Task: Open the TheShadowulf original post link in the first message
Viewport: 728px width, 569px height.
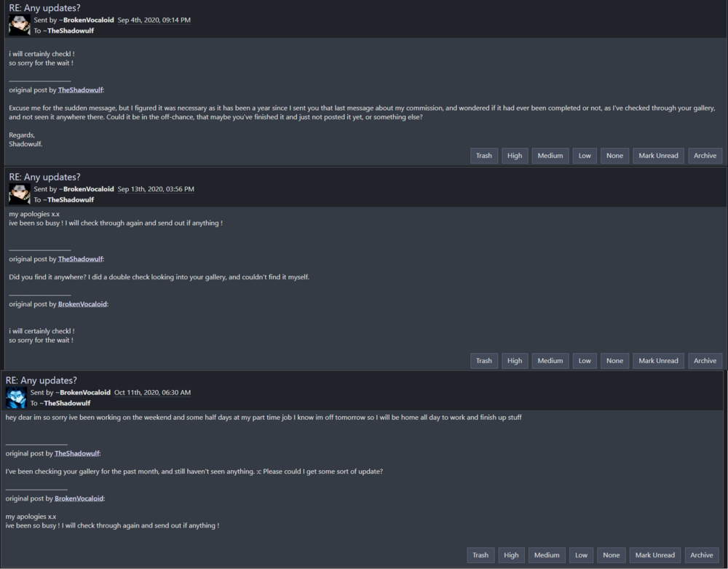Action: click(x=80, y=90)
